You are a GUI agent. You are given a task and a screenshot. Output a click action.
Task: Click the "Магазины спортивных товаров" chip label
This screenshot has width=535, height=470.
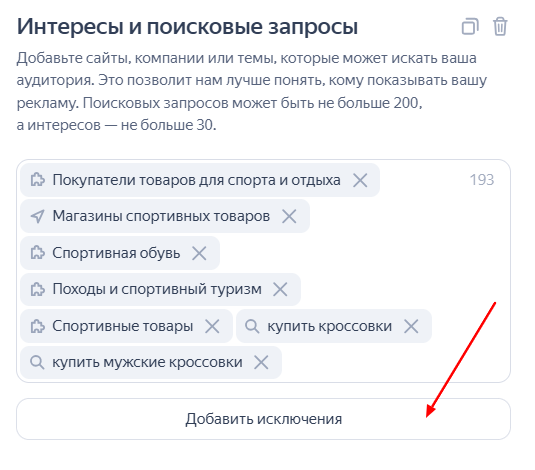pyautogui.click(x=161, y=216)
